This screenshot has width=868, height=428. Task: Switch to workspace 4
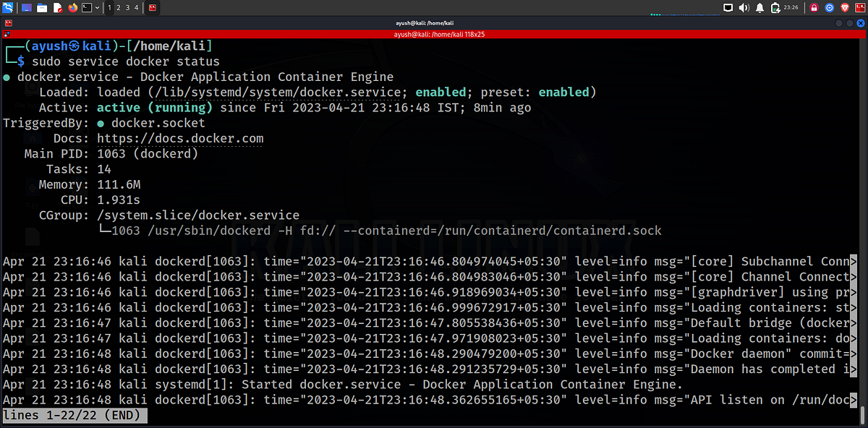point(137,7)
